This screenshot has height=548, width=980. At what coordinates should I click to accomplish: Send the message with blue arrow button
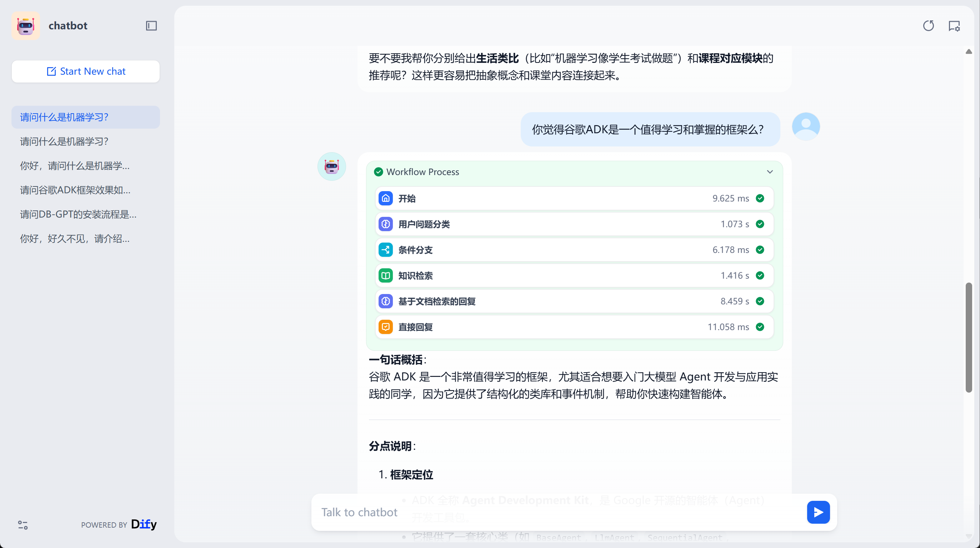coord(818,512)
